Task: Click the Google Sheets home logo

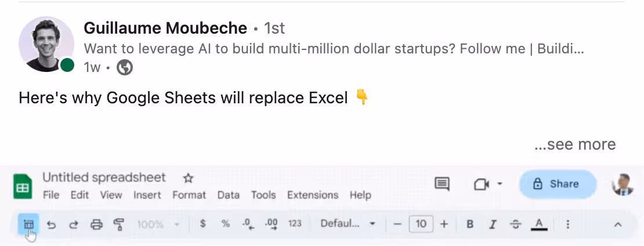Action: point(23,186)
